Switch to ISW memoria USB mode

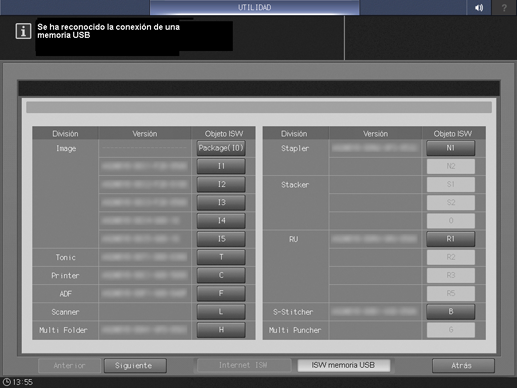click(x=343, y=365)
